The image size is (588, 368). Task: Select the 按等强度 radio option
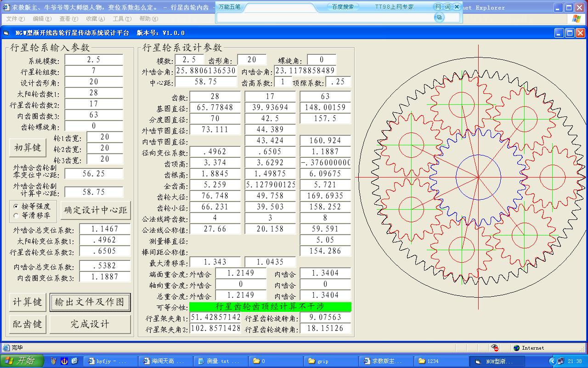32,206
